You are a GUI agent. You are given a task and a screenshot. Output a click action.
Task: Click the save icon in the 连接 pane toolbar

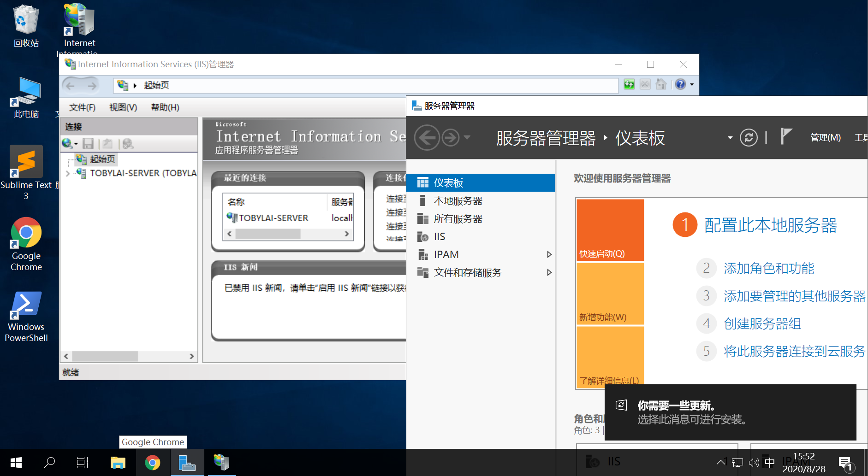[88, 144]
